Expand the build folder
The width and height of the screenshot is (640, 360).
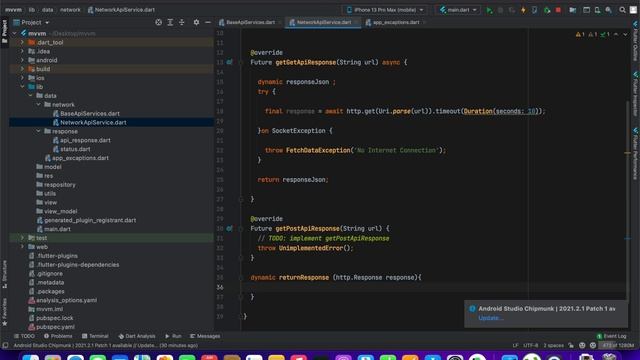pyautogui.click(x=22, y=69)
